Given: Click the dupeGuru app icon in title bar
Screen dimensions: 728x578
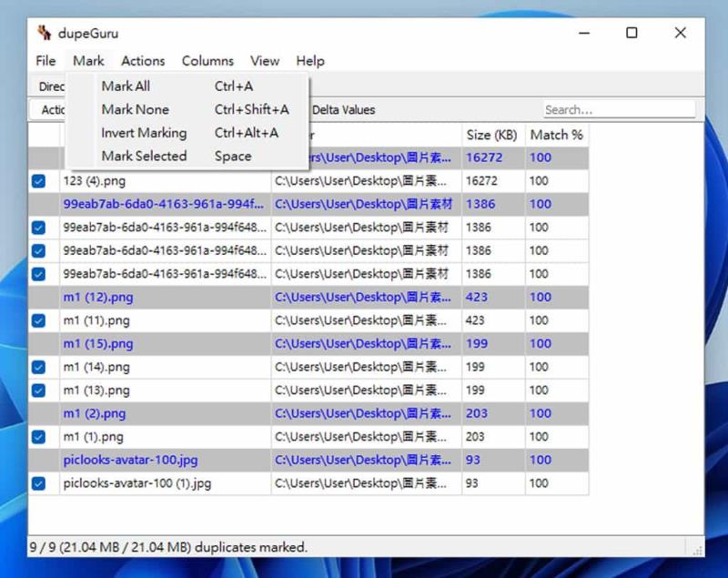Looking at the screenshot, I should [44, 33].
